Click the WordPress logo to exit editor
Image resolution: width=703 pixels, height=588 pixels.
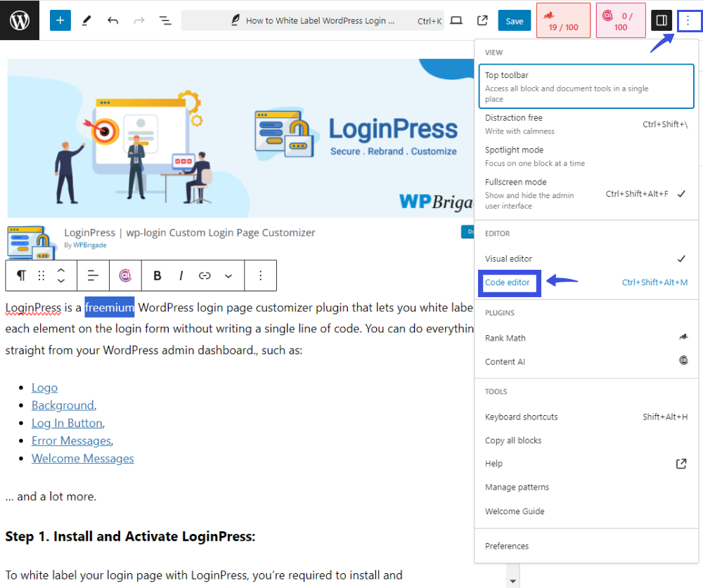click(19, 20)
